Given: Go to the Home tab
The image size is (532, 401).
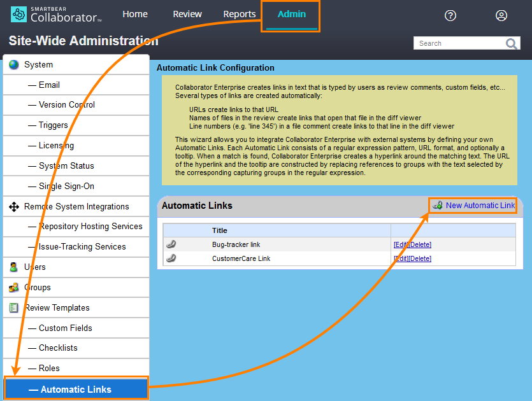Looking at the screenshot, I should pos(135,14).
